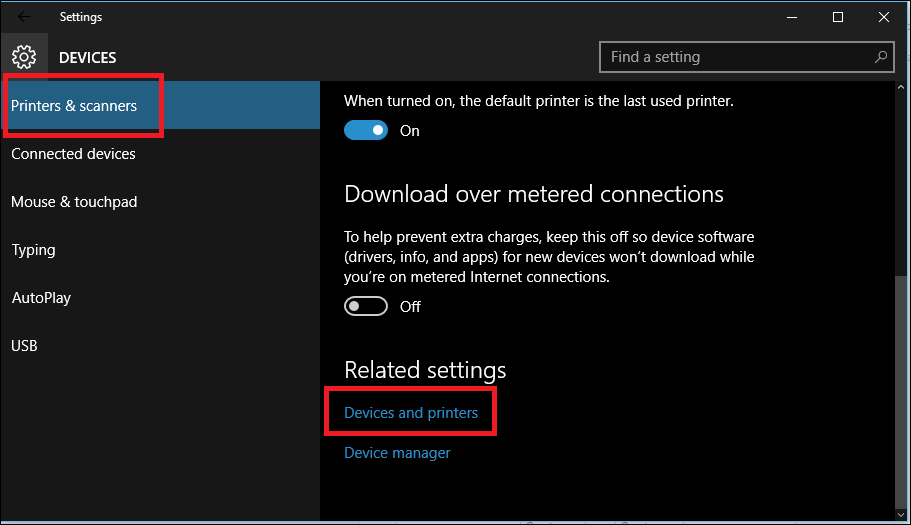Image resolution: width=911 pixels, height=525 pixels.
Task: Open the Devices and printers link
Action: [411, 413]
